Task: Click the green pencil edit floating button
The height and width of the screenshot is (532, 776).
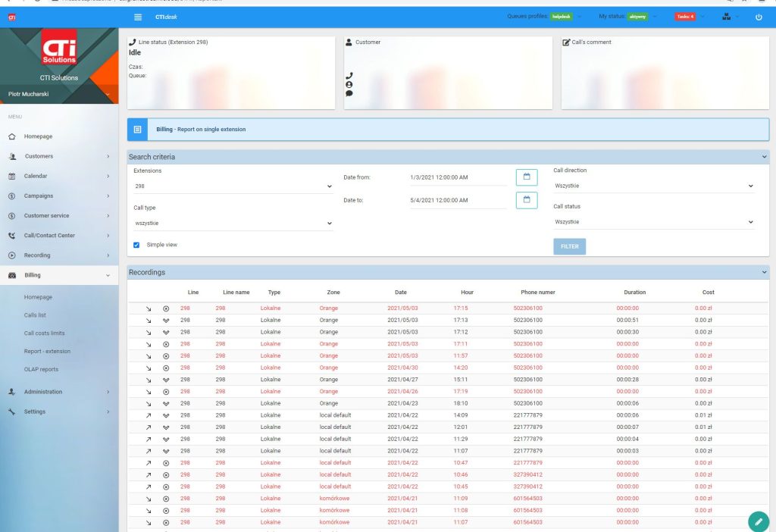Action: coord(757,521)
